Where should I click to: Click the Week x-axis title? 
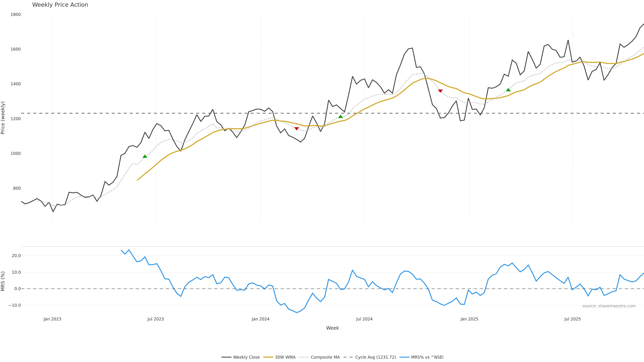(x=332, y=328)
